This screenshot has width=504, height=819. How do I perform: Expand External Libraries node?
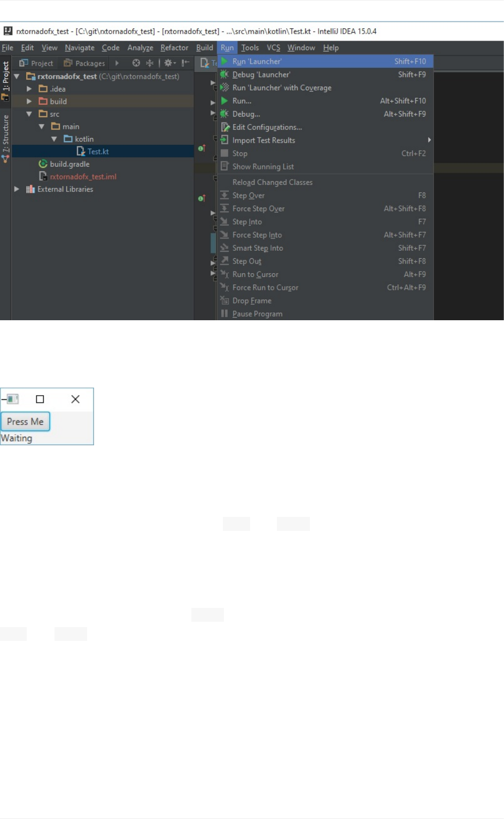17,189
